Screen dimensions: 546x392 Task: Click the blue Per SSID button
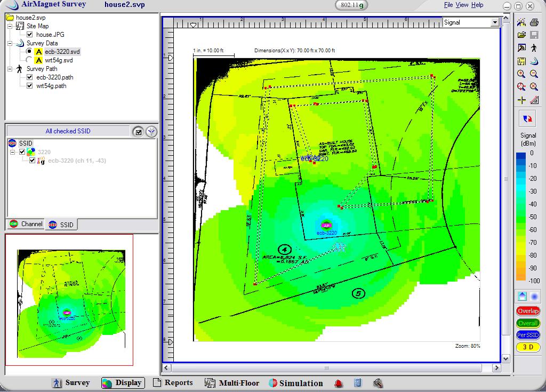[x=528, y=335]
